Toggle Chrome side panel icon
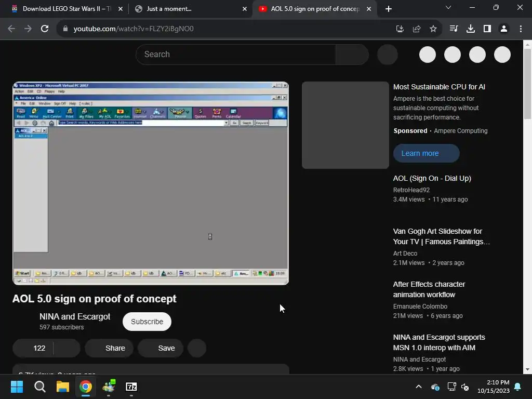This screenshot has height=399, width=532. 487,29
